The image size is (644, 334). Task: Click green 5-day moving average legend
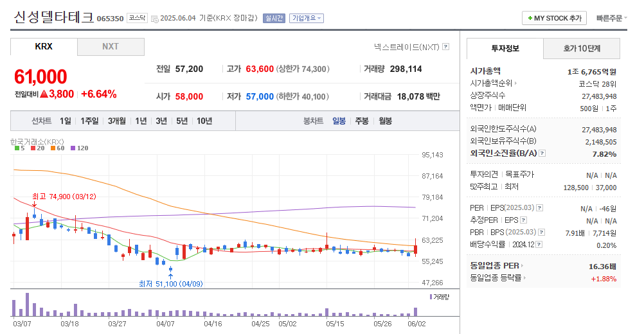pos(19,148)
